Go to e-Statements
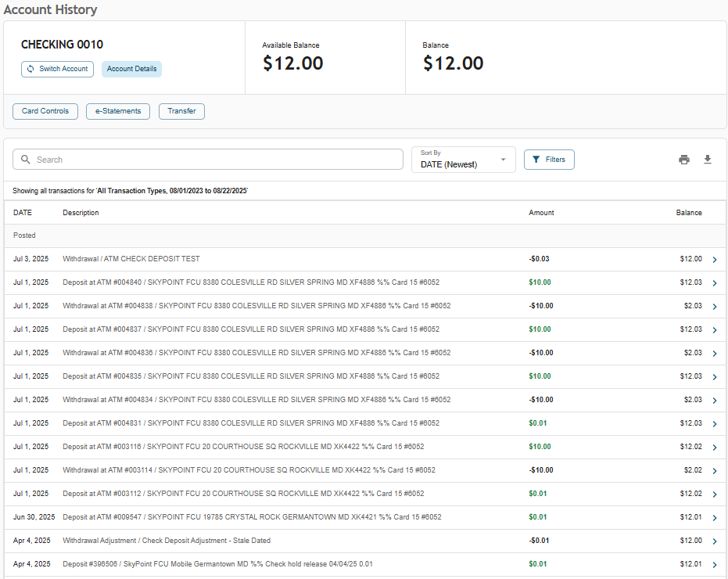This screenshot has height=579, width=728. [118, 111]
